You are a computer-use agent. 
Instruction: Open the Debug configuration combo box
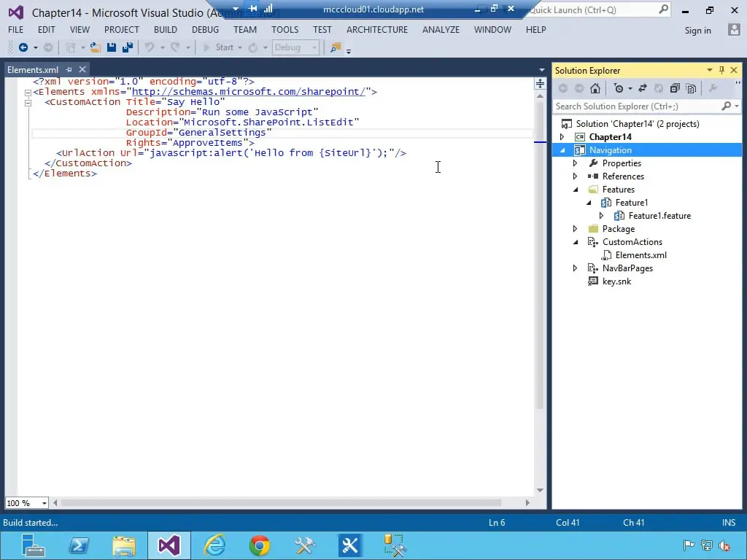pyautogui.click(x=295, y=47)
